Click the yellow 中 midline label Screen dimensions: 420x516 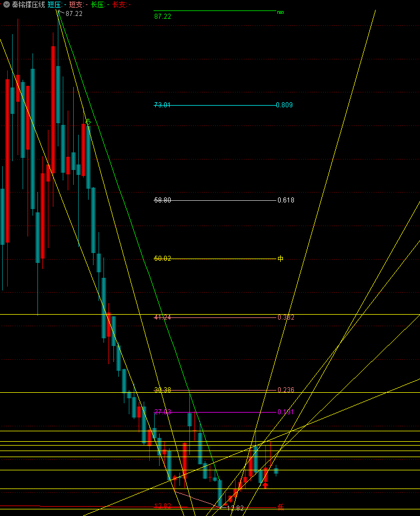coord(280,259)
